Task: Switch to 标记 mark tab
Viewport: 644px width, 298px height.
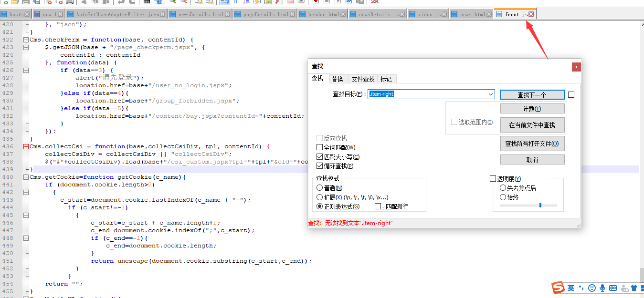Action: point(386,79)
